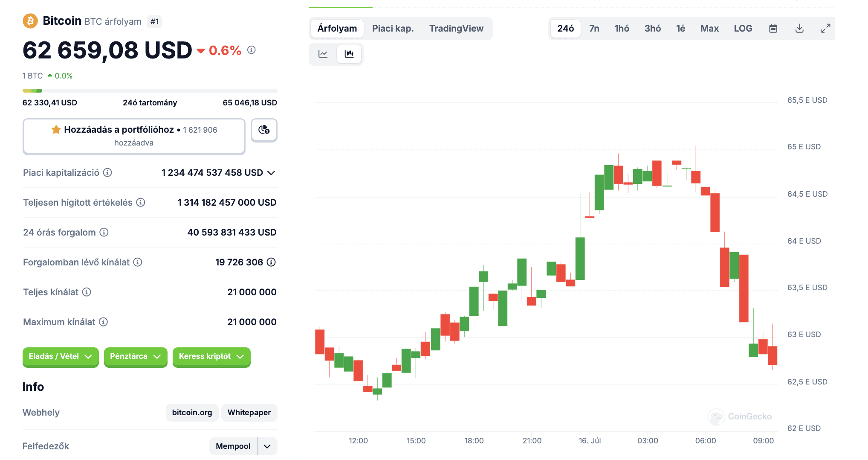Show info for Forgalomban lévő kínálat label
Image resolution: width=868 pixels, height=460 pixels.
(138, 262)
